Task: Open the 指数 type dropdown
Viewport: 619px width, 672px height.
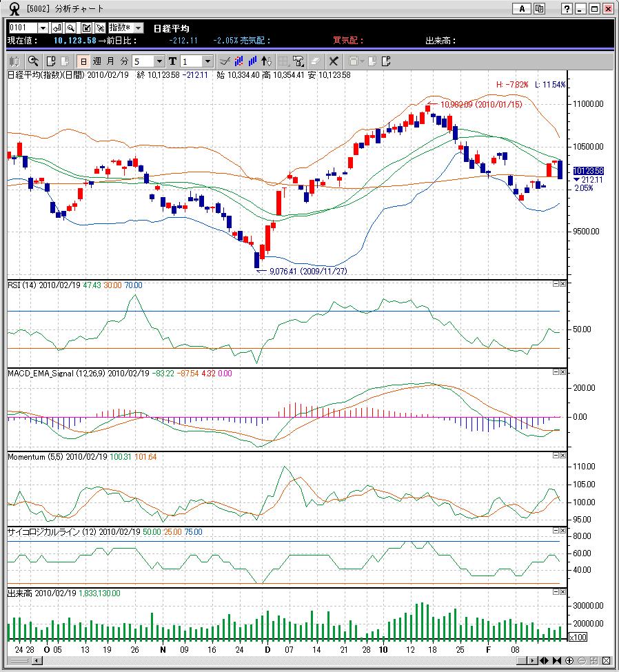Action: pos(138,28)
